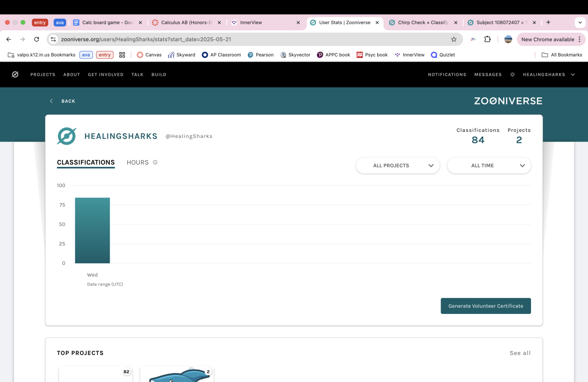The image size is (588, 382).
Task: Click the Back link
Action: (x=62, y=101)
